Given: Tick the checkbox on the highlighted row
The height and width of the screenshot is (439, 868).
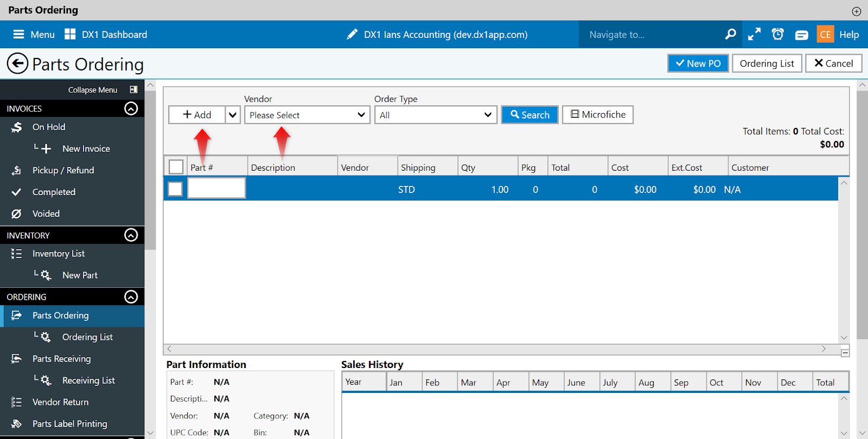Looking at the screenshot, I should point(175,189).
